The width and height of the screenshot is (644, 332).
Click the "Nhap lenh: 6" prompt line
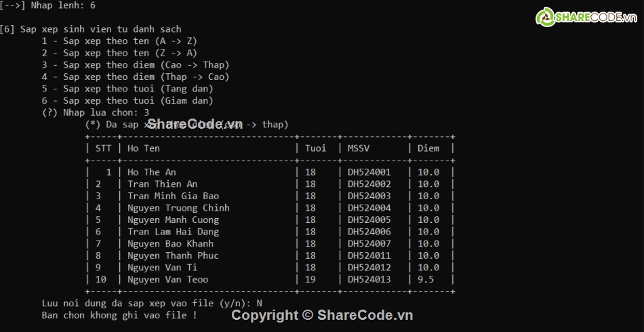pyautogui.click(x=47, y=5)
